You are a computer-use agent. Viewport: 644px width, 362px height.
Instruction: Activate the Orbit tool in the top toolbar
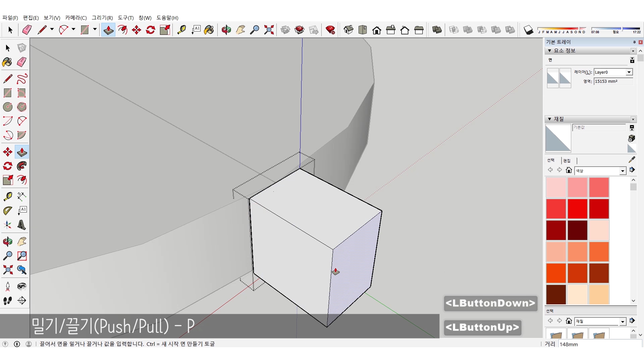tap(226, 30)
